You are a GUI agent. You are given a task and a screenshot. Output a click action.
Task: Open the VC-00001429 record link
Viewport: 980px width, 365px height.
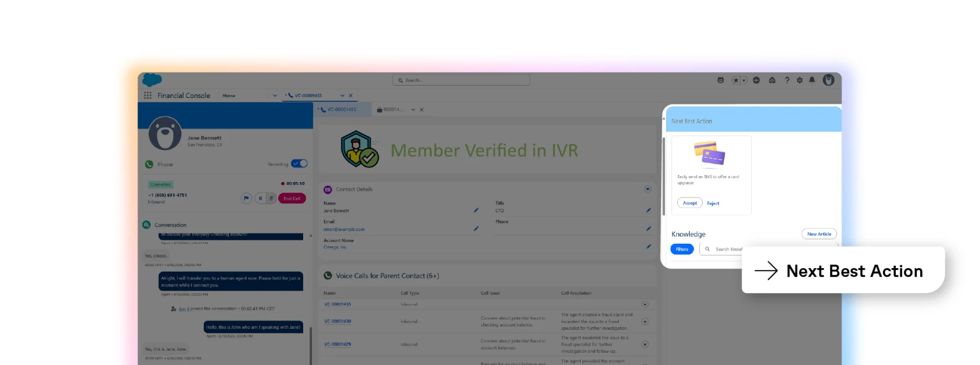[337, 345]
